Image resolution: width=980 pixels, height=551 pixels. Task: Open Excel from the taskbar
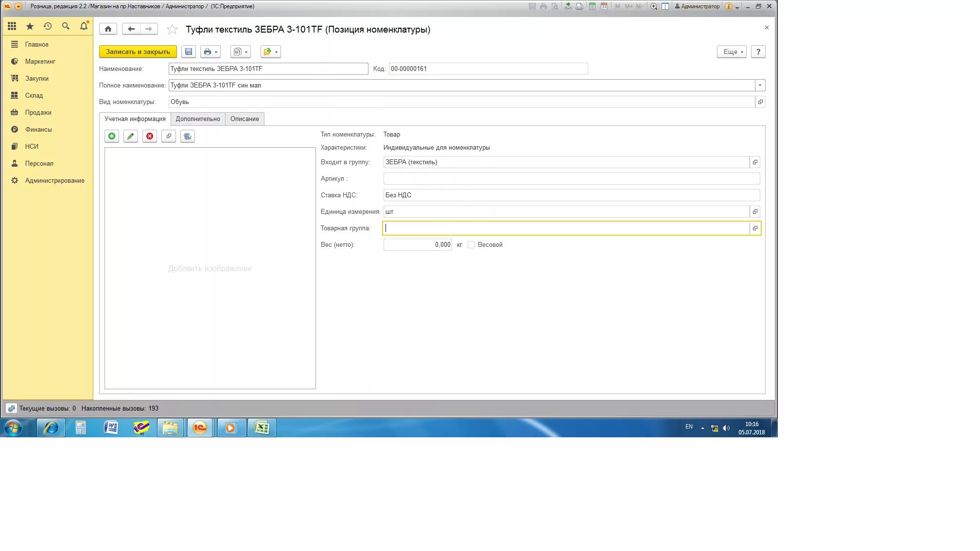[262, 428]
